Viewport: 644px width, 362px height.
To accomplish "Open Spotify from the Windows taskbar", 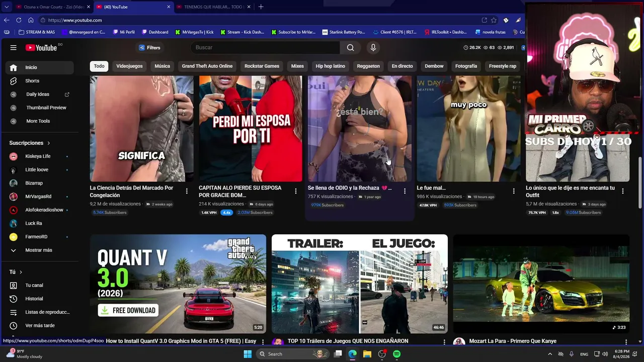I will pyautogui.click(x=396, y=354).
